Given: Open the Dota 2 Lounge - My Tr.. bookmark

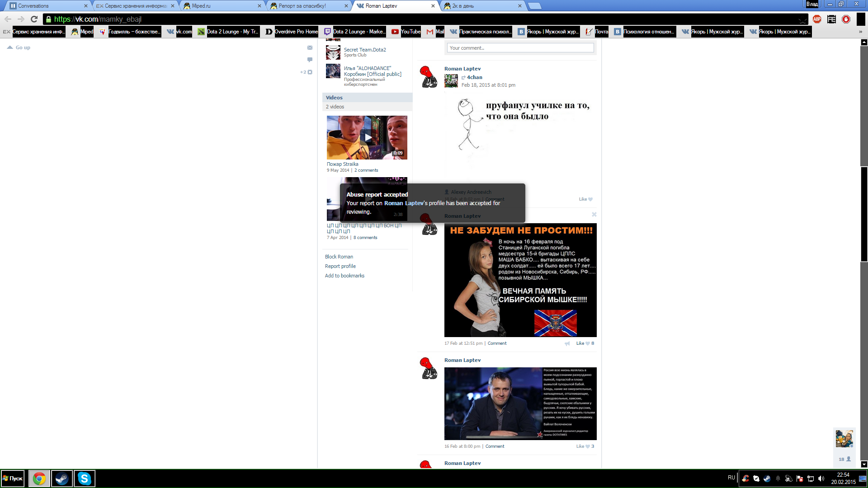Looking at the screenshot, I should tap(228, 32).
